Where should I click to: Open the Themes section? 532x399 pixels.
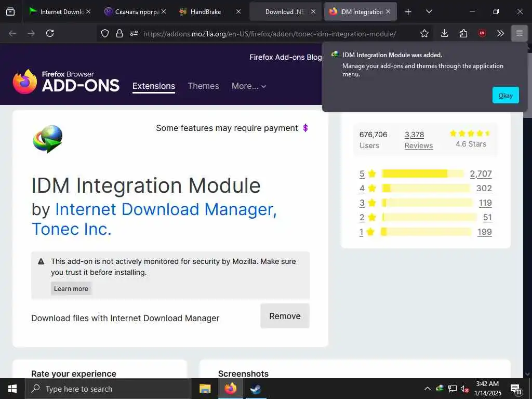tap(203, 86)
